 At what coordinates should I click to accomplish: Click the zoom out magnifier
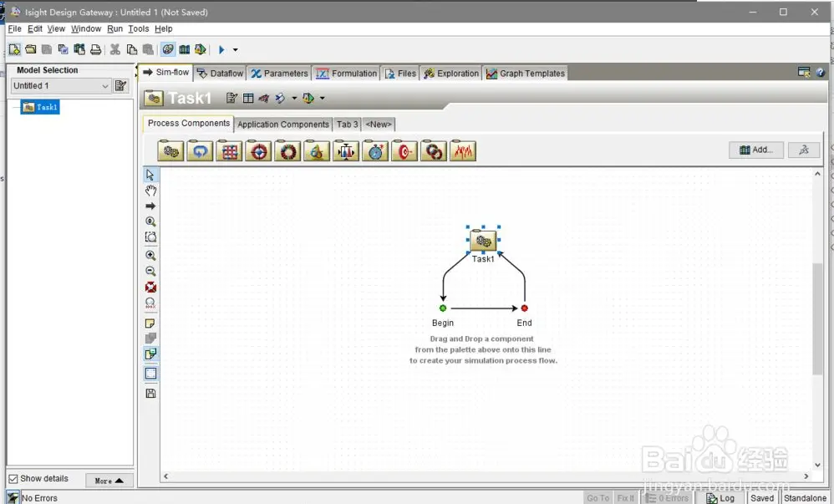(x=150, y=272)
